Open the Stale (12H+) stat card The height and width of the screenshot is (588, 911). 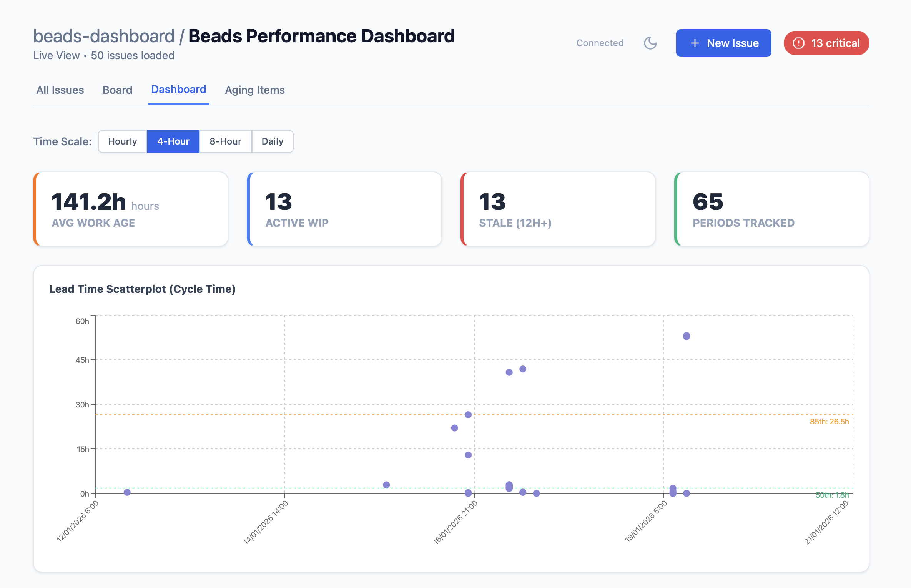(558, 209)
